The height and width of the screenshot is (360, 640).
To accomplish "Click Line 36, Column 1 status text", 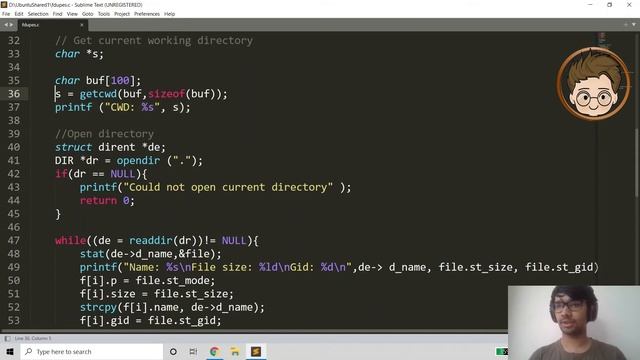I will pyautogui.click(x=33, y=338).
